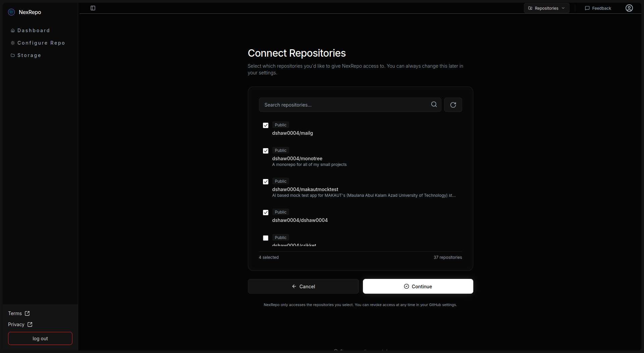Click the NexRepo logo icon
The width and height of the screenshot is (644, 353).
coord(11,12)
